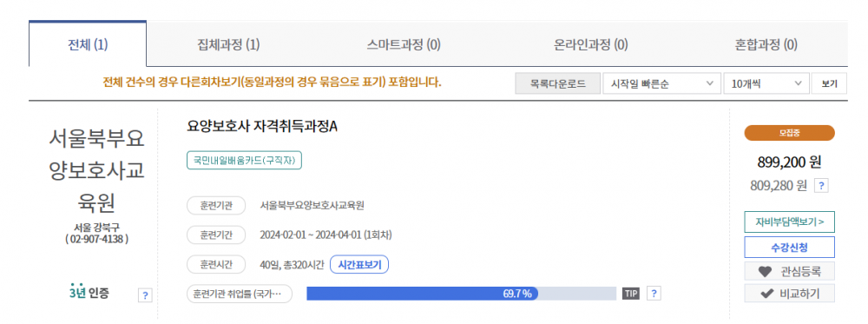
Task: Click the 국민내일배움카드(구직자) tag
Action: point(244,161)
